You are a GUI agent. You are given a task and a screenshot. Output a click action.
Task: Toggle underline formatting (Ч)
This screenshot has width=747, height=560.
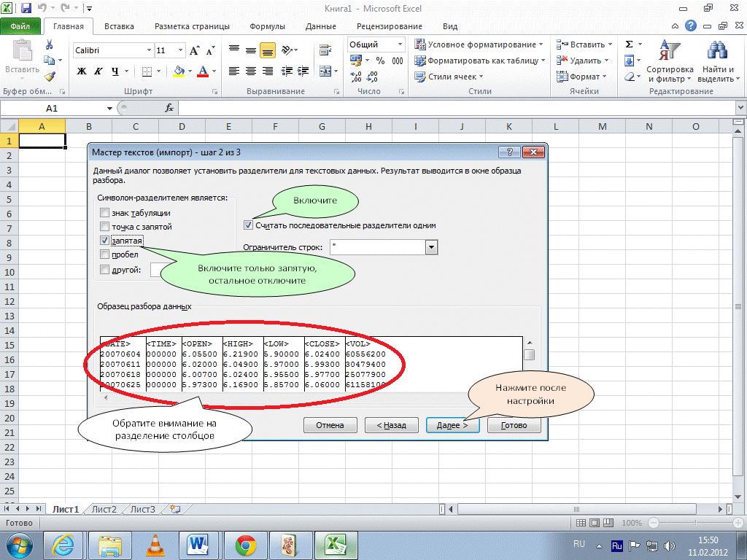[115, 71]
